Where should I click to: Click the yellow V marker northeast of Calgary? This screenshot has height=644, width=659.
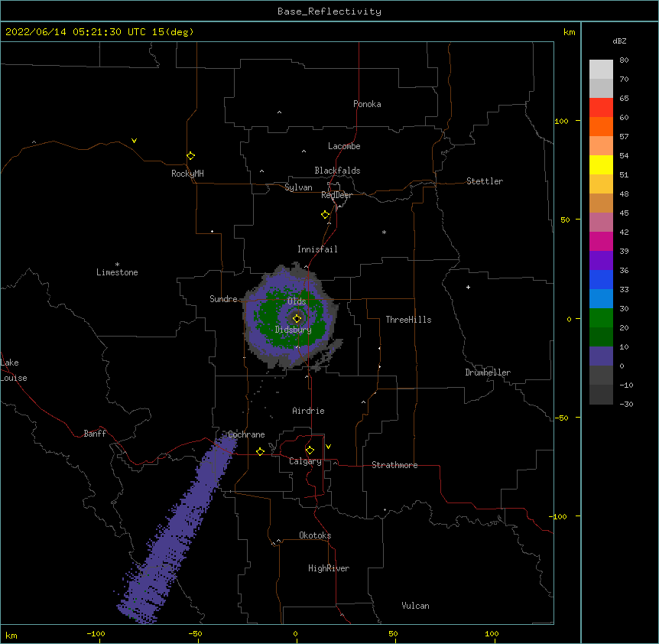[x=328, y=447]
